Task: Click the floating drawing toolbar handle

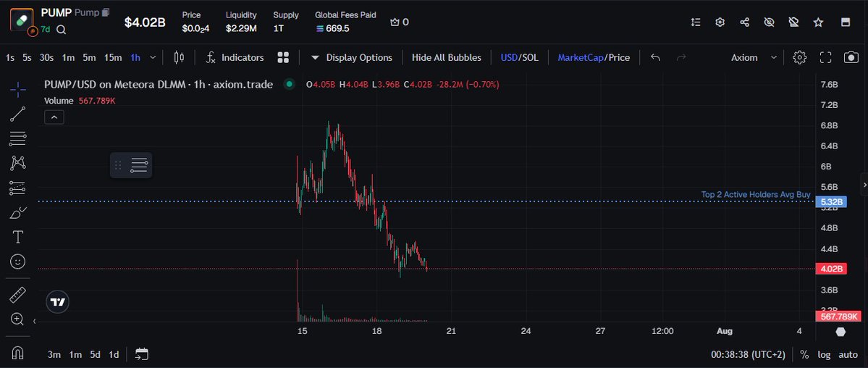Action: (x=118, y=165)
